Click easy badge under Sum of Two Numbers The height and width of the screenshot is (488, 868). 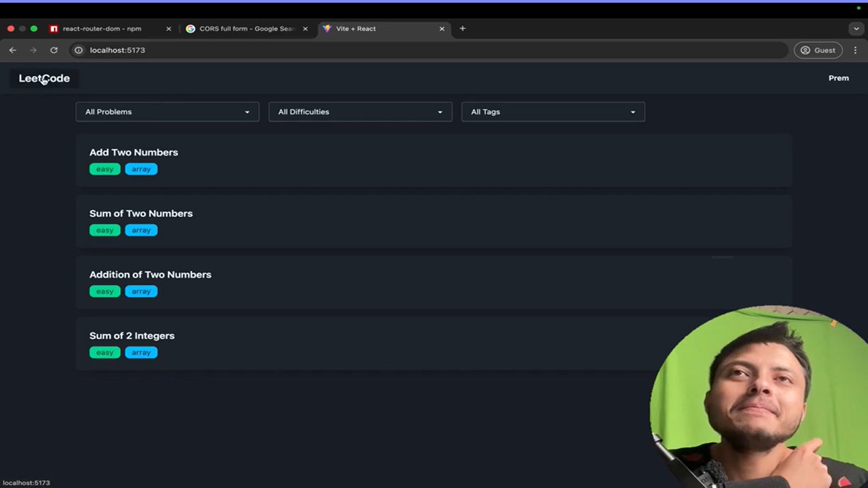(105, 231)
